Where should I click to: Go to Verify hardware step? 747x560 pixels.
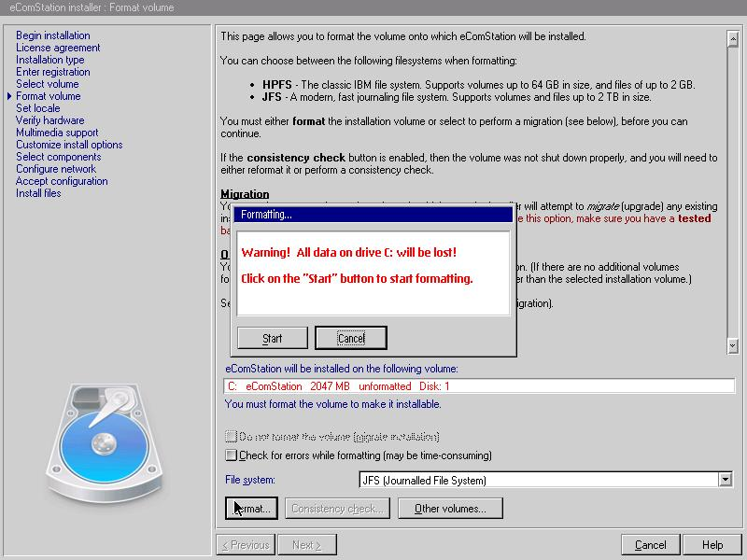click(x=50, y=120)
